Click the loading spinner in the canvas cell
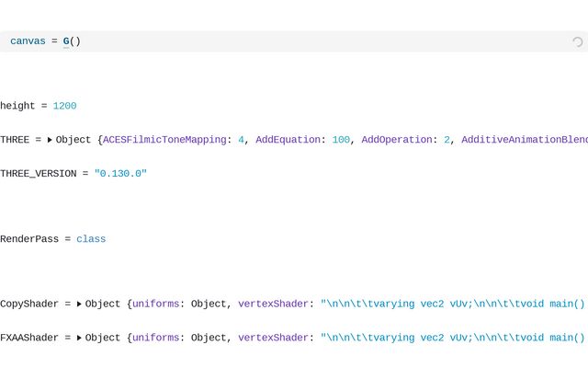Image resolution: width=588 pixels, height=368 pixels. tap(577, 41)
